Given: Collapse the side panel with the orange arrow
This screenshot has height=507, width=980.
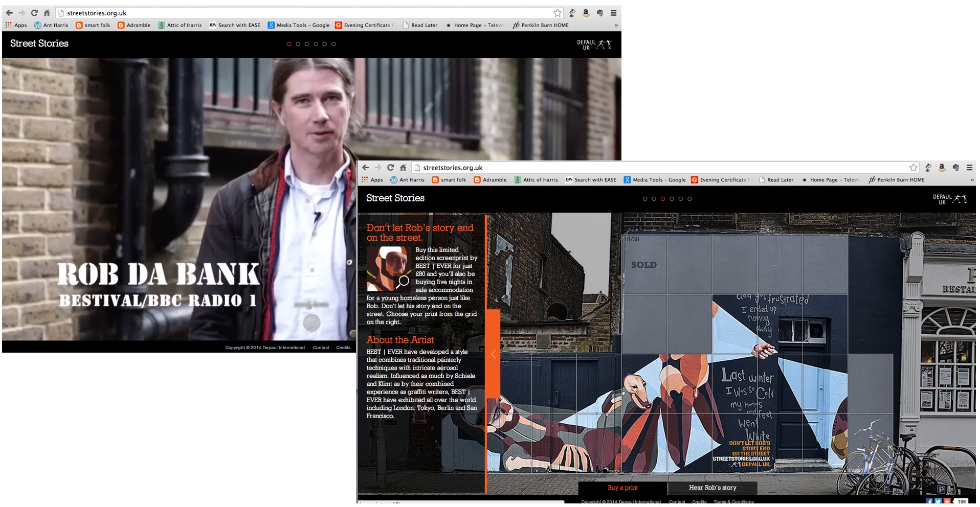Looking at the screenshot, I should pos(493,354).
